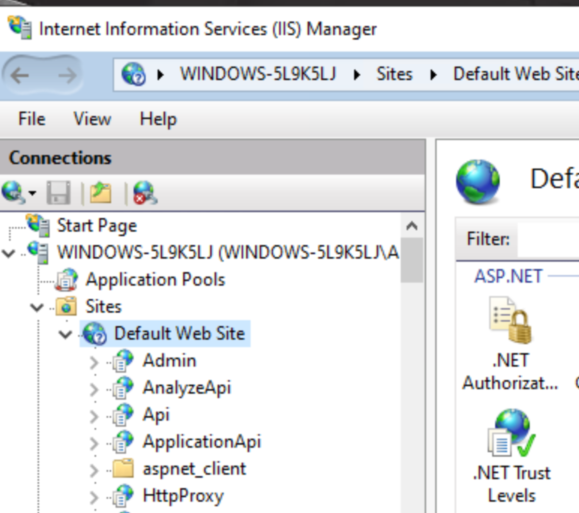Click the Forward navigation arrow
Image resolution: width=579 pixels, height=513 pixels.
click(x=68, y=76)
